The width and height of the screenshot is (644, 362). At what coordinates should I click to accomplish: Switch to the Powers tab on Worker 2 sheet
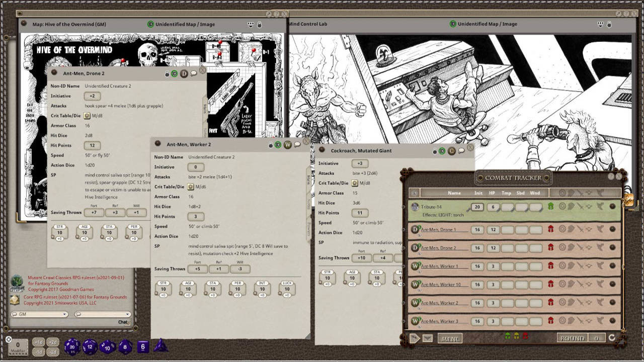[308, 229]
